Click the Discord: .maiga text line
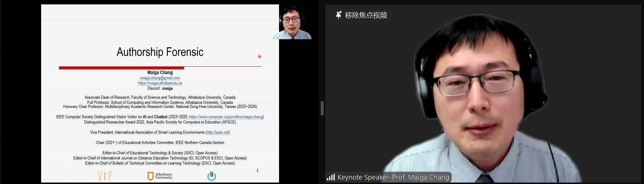 (x=160, y=88)
